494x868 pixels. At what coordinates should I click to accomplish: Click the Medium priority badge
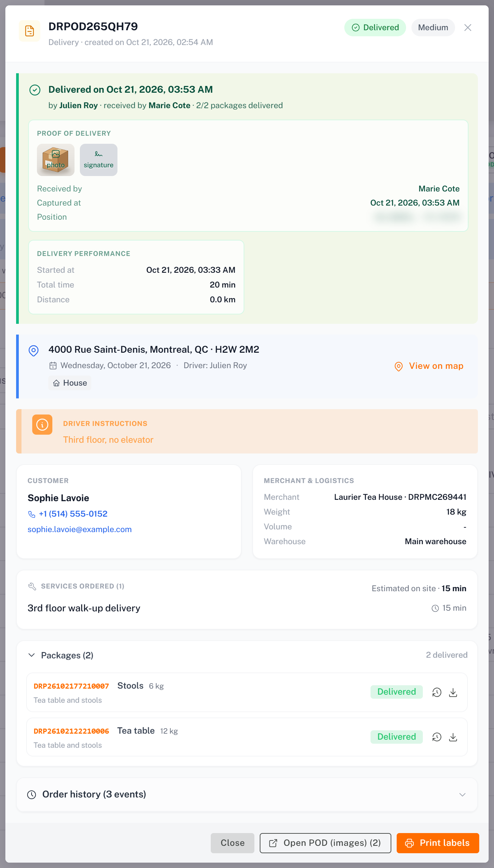(433, 28)
